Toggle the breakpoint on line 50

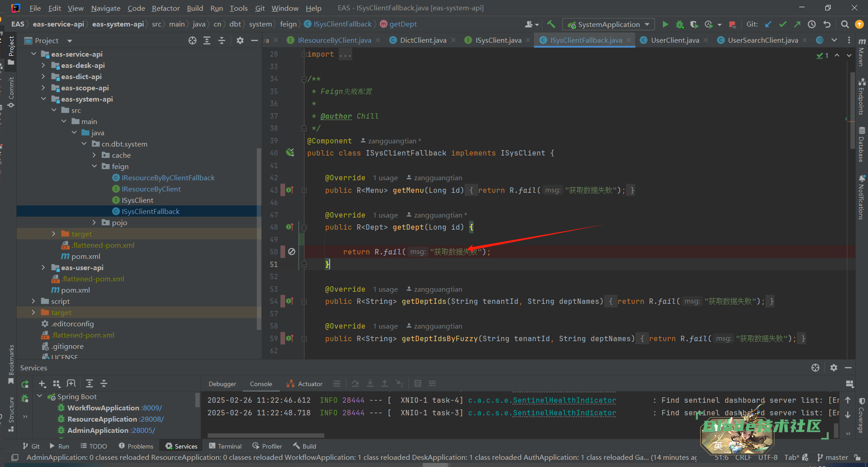coord(291,252)
